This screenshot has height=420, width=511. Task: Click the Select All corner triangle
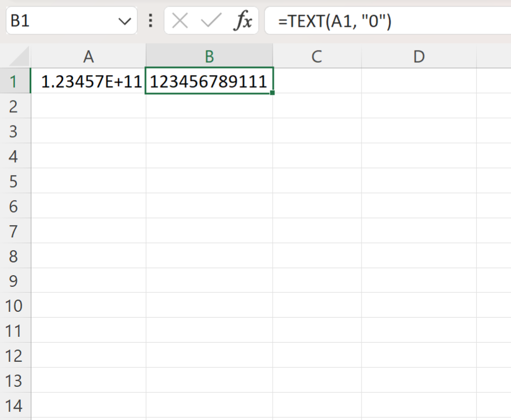click(19, 56)
